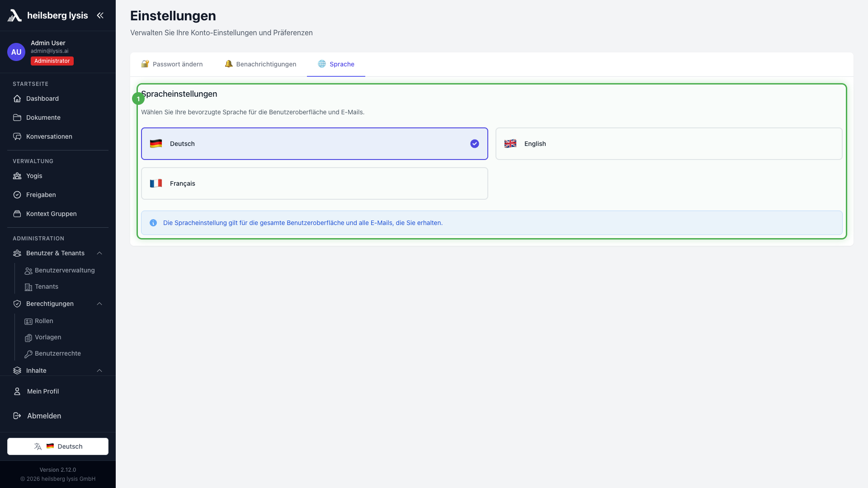Select Deutsch language option
Image resolution: width=868 pixels, height=488 pixels.
tap(314, 144)
